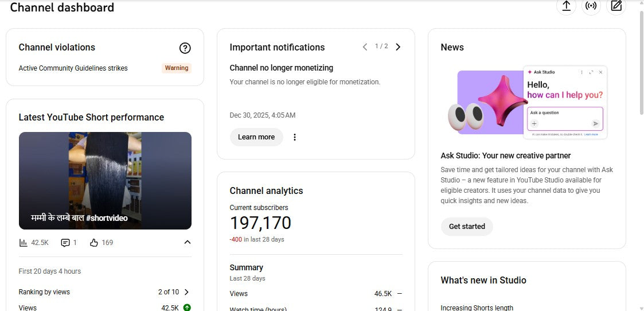Image resolution: width=644 pixels, height=311 pixels.
Task: Open the notification three-dot options menu
Action: 295,137
